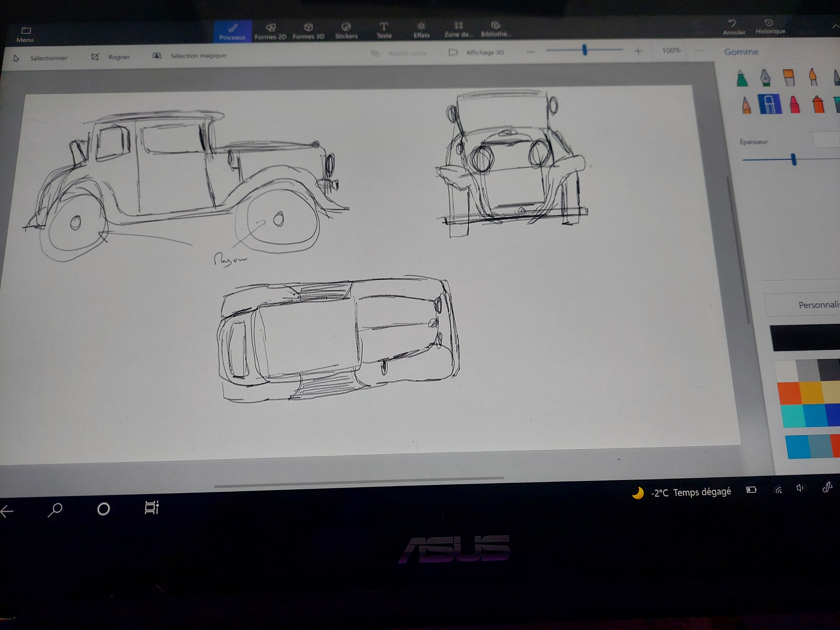Select the red Crayon tool

click(x=794, y=105)
